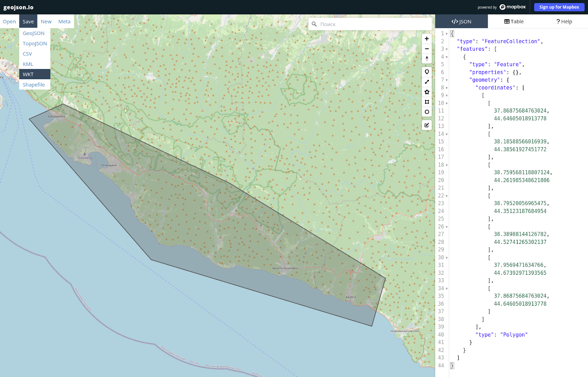Fold the features array at line 3

click(447, 49)
